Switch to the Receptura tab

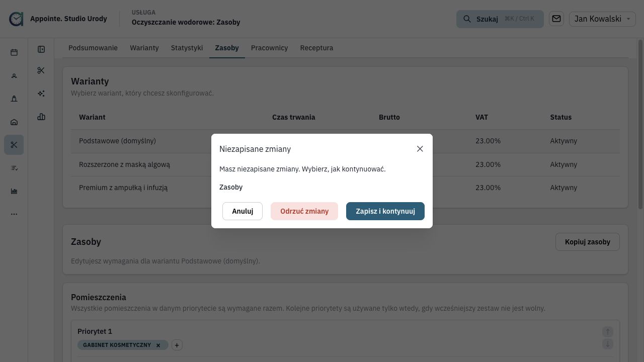tap(316, 48)
